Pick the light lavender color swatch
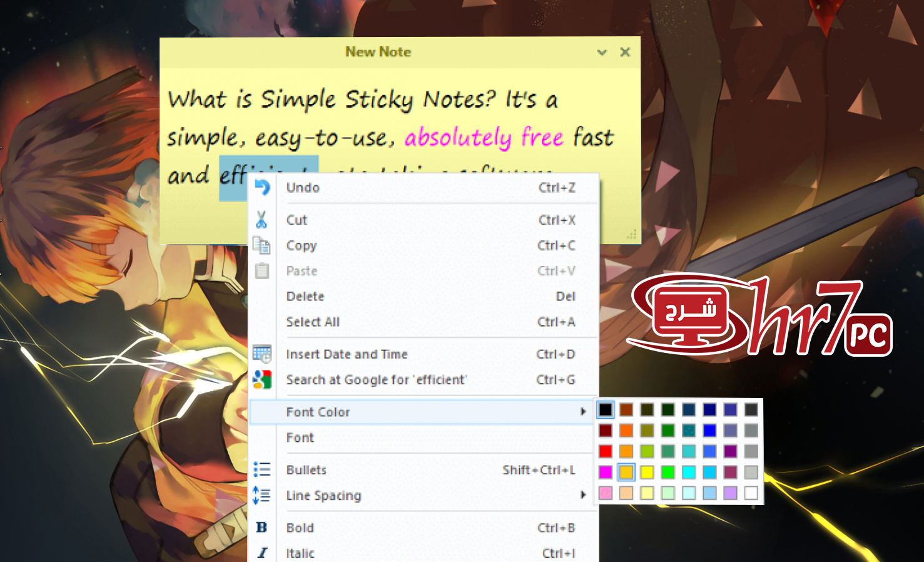 click(731, 493)
